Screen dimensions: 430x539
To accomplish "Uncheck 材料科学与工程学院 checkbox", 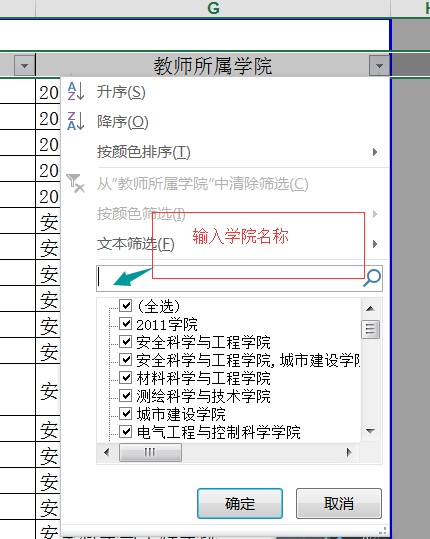I will [x=126, y=377].
